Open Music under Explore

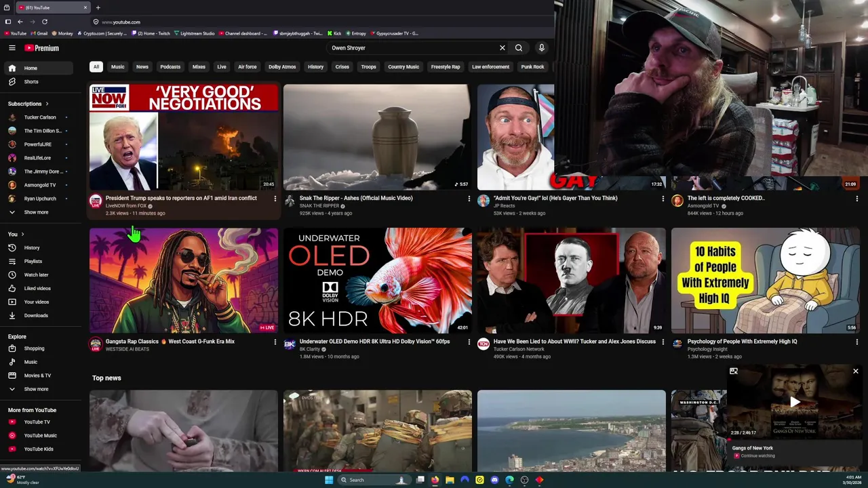pyautogui.click(x=38, y=362)
